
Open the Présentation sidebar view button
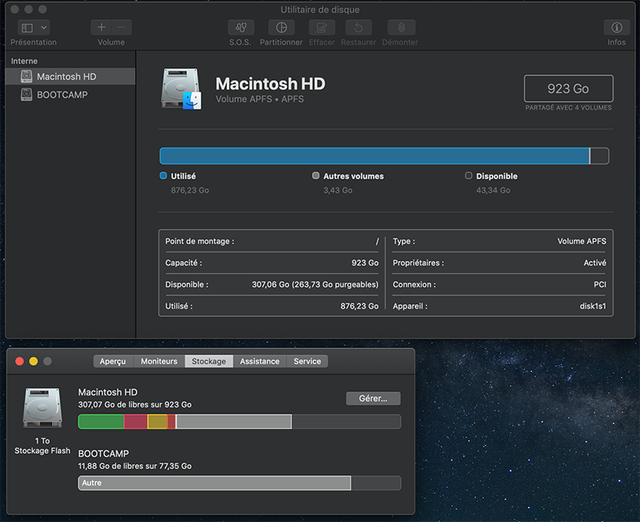tap(27, 28)
